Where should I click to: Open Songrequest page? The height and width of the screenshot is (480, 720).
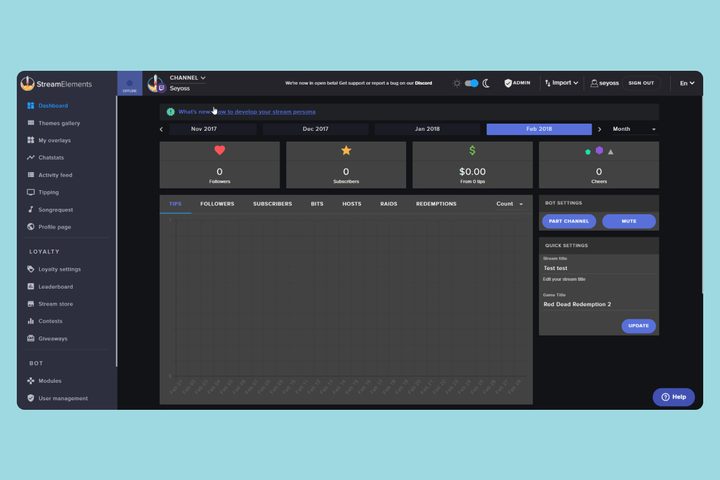(x=50, y=210)
